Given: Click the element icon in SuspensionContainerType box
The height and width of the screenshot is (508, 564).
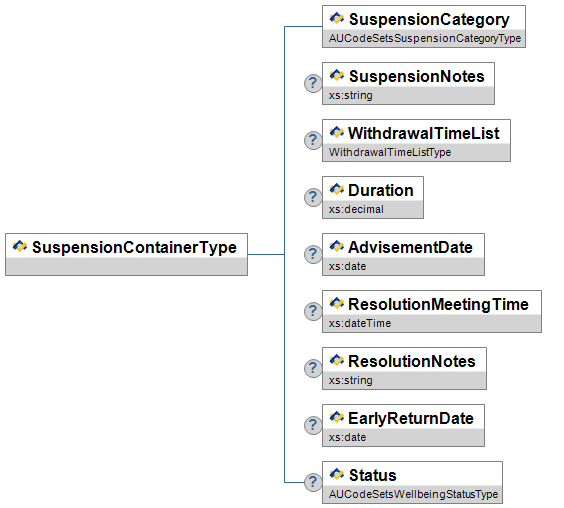Looking at the screenshot, I should [19, 246].
